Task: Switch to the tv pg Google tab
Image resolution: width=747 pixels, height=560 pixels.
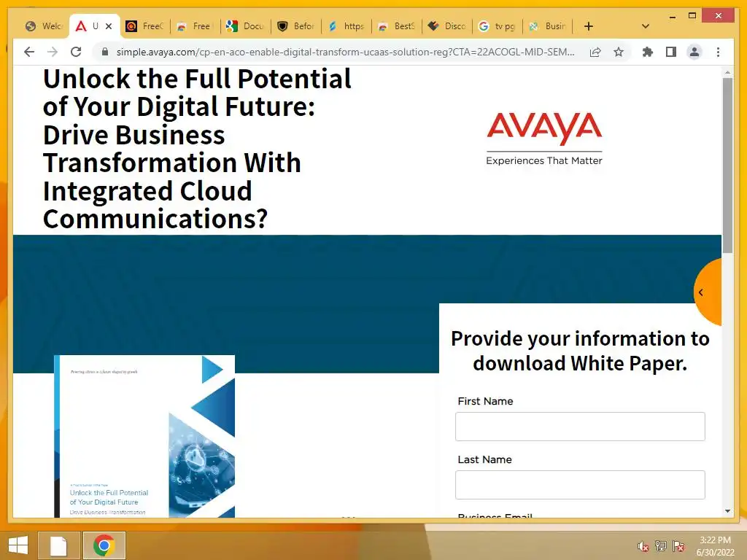Action: [498, 26]
